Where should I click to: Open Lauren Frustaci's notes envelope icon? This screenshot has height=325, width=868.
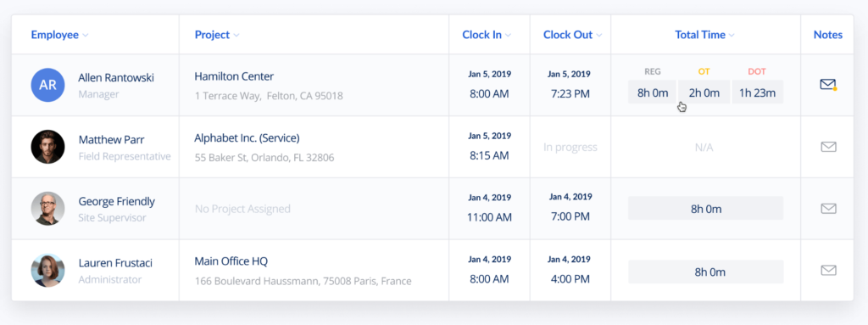click(828, 270)
